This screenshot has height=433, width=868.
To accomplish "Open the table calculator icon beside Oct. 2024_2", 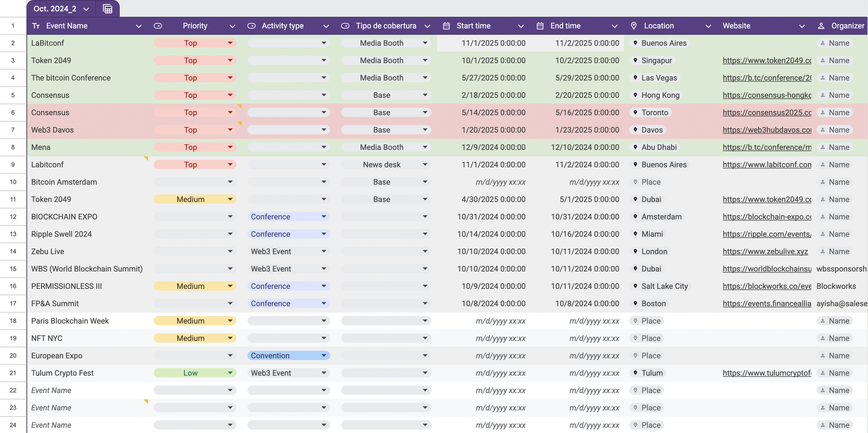I will tap(108, 9).
